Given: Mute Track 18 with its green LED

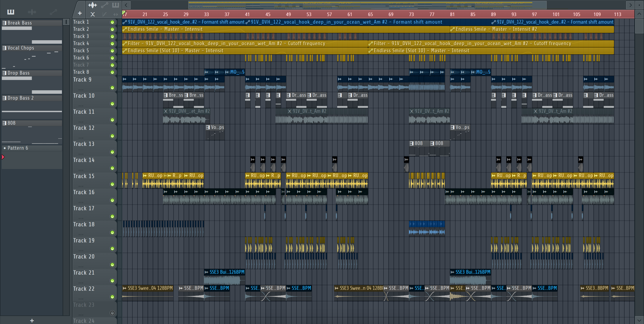Looking at the screenshot, I should 112,232.
